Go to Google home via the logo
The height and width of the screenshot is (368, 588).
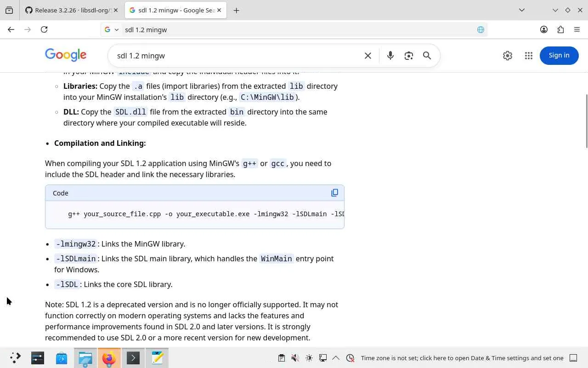tap(66, 55)
